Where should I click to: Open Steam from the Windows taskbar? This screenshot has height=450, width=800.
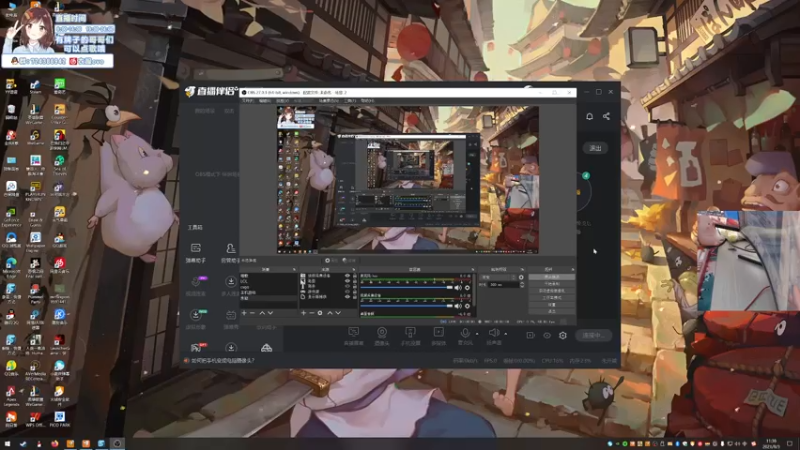23,443
